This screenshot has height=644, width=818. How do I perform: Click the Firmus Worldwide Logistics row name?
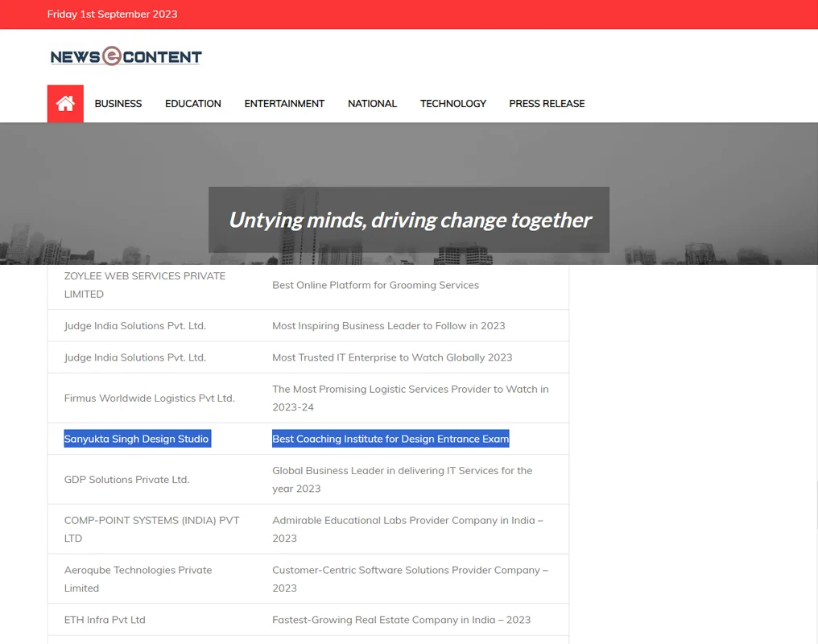click(x=149, y=398)
